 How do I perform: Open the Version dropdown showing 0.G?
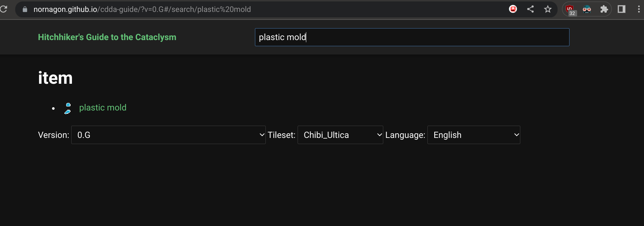click(168, 135)
